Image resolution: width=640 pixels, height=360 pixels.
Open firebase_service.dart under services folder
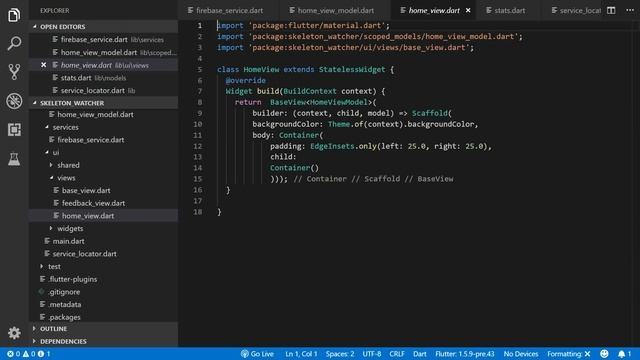point(104,140)
